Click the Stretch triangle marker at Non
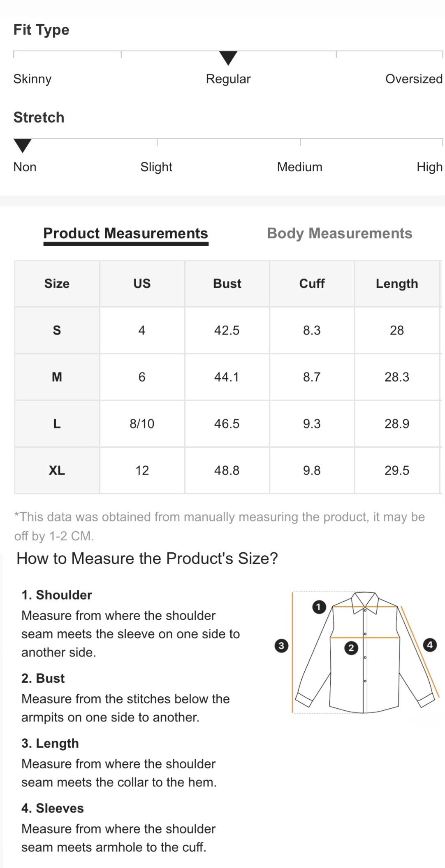Viewport: 445px width, 868px height. pos(23,146)
